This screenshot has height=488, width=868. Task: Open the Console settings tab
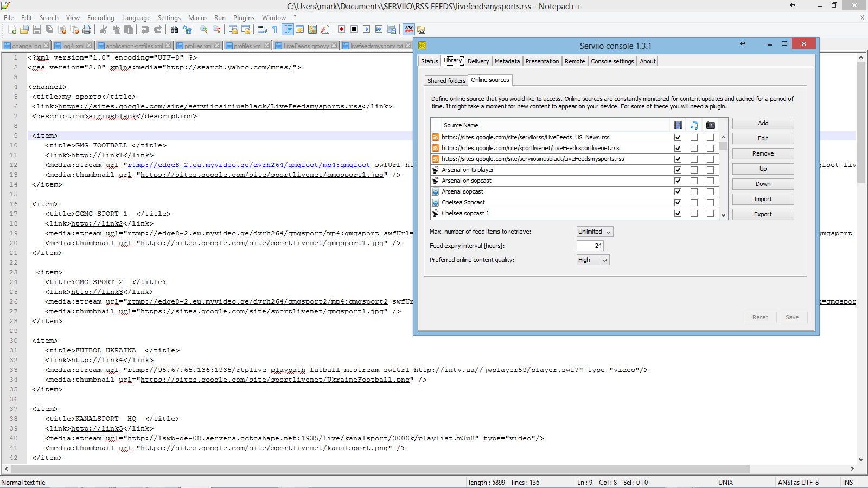[x=612, y=61]
